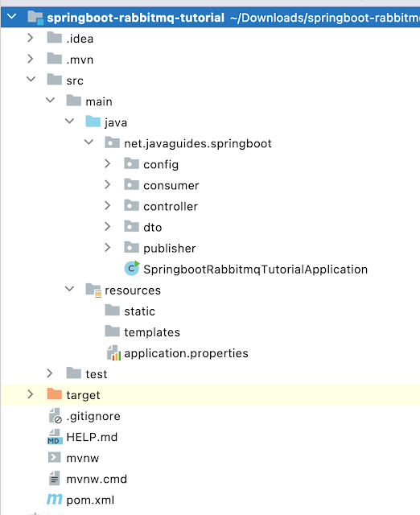Collapse the src folder
The width and height of the screenshot is (420, 515).
pyautogui.click(x=31, y=80)
